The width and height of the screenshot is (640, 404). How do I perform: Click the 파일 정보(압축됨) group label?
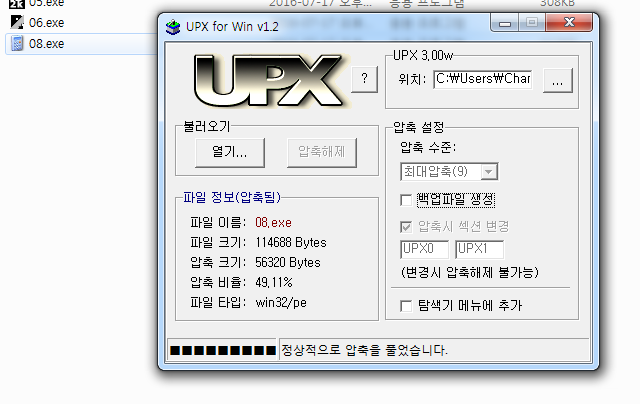point(232,198)
